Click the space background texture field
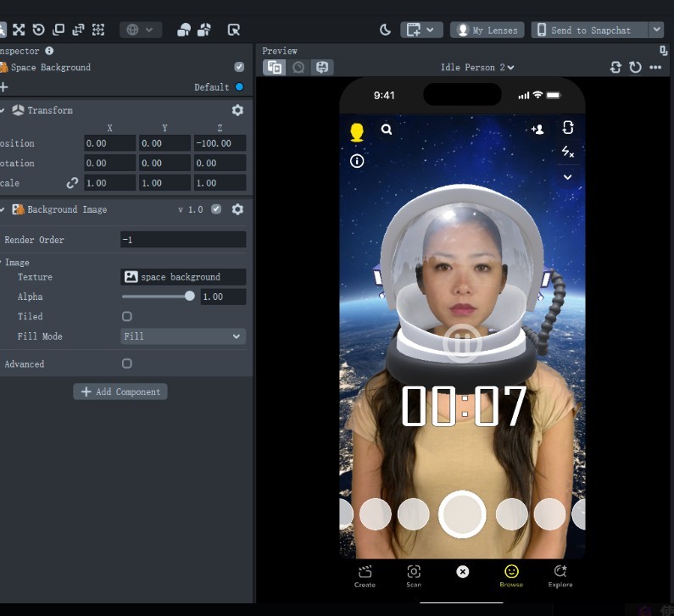This screenshot has height=616, width=674. pos(183,277)
